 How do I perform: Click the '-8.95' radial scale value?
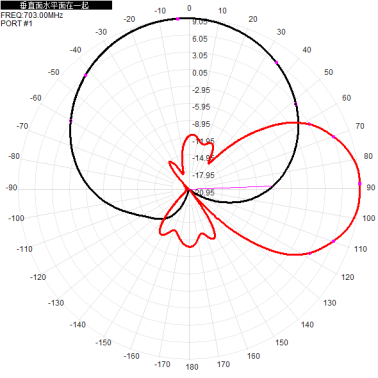(201, 124)
